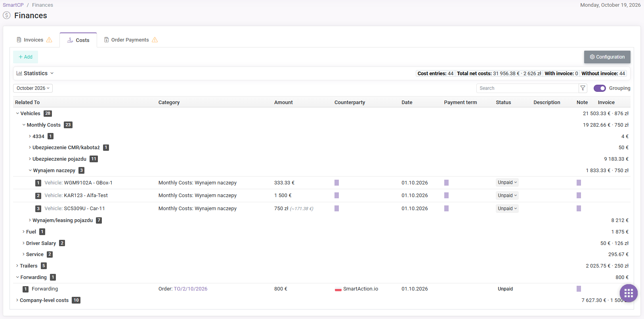Expand the Driver Salary group
This screenshot has width=644, height=319.
(x=23, y=243)
